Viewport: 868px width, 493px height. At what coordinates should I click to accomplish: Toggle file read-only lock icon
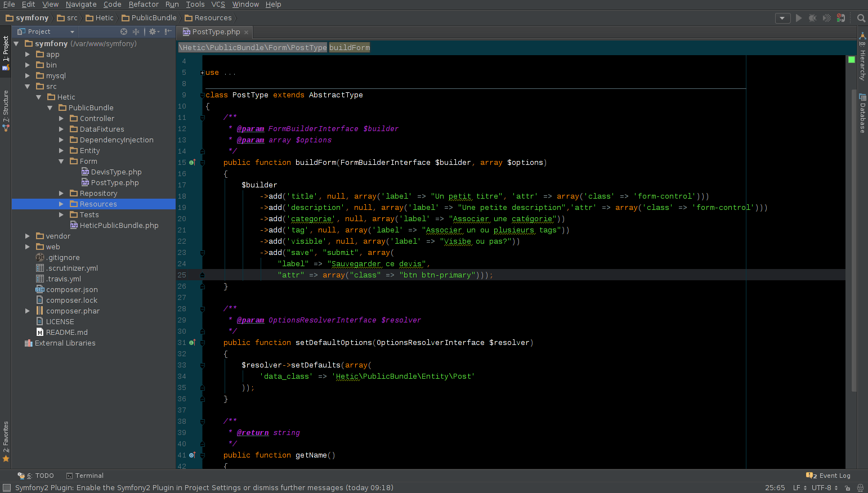(x=847, y=488)
